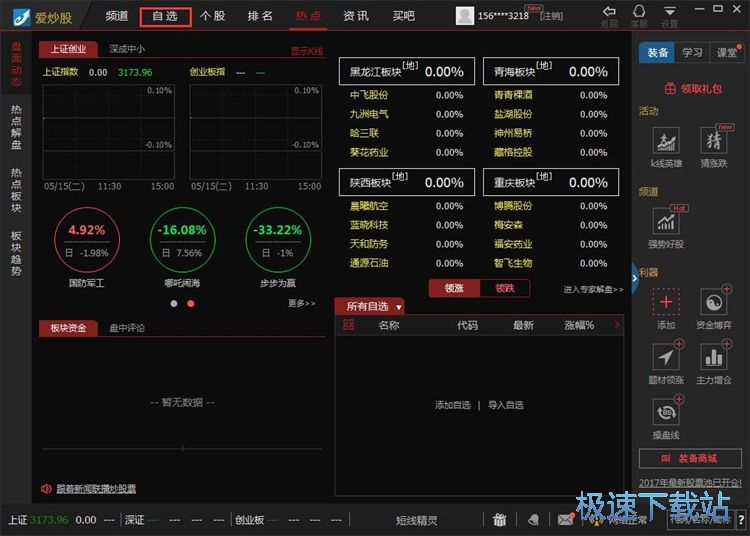This screenshot has height=536, width=750.
Task: Click the 步步为赢 -33.22% circle
Action: (x=278, y=240)
